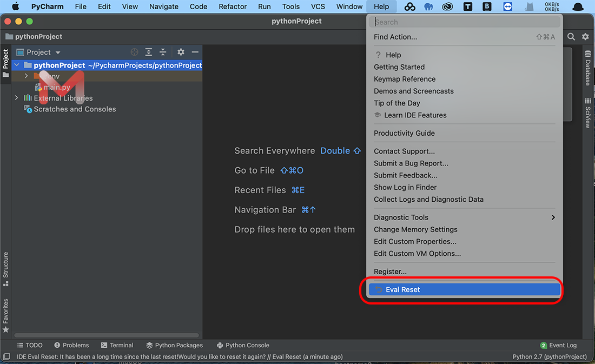Viewport: 595px width, 364px height.
Task: Click the Search Everywhere magnifier icon
Action: (x=571, y=36)
